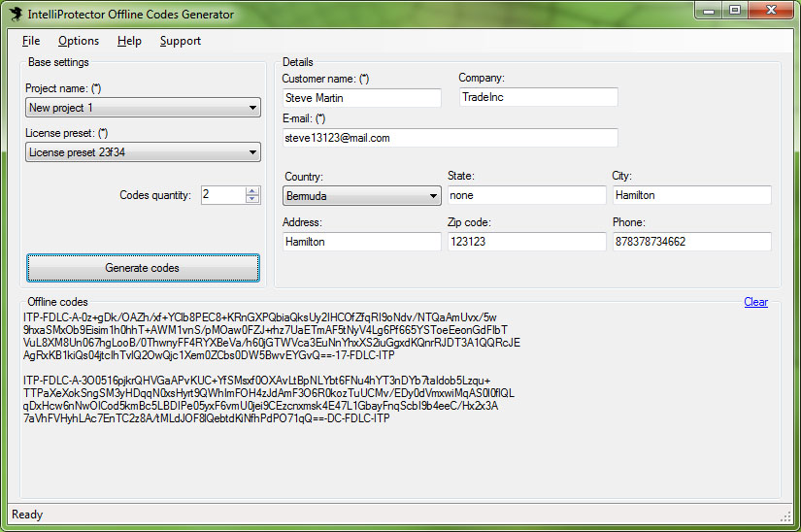The width and height of the screenshot is (801, 532).
Task: Click the Base settings group label
Action: pyautogui.click(x=58, y=62)
